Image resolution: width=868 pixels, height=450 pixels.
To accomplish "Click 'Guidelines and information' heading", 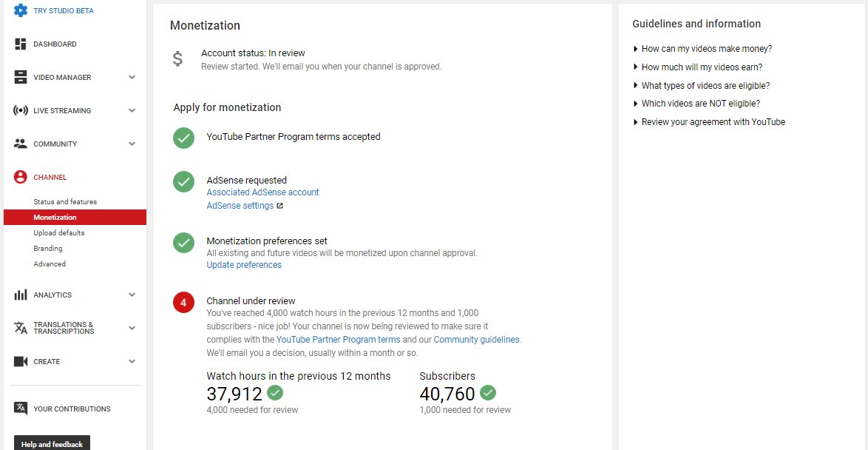I will 696,24.
